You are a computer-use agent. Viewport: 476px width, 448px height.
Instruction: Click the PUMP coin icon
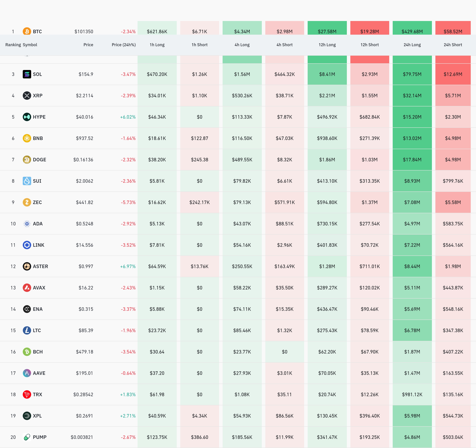coord(27,437)
